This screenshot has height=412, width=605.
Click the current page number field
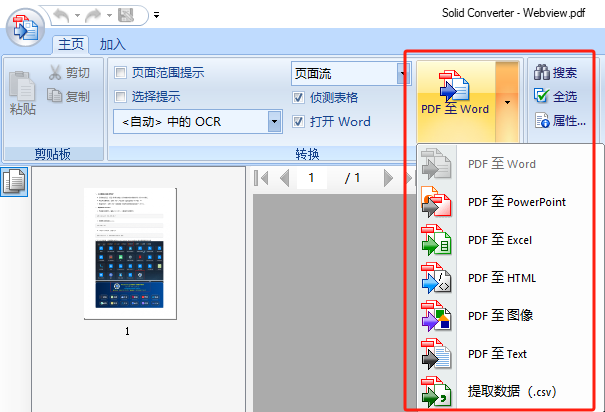point(311,178)
